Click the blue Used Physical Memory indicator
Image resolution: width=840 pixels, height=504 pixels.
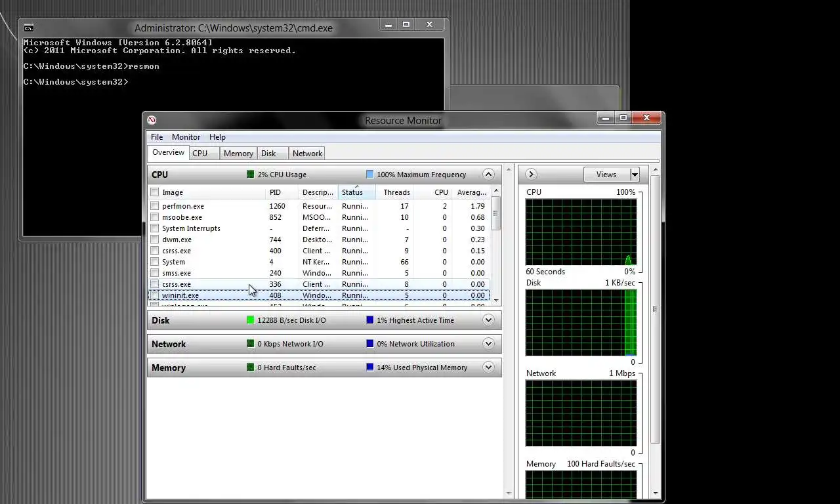[370, 367]
